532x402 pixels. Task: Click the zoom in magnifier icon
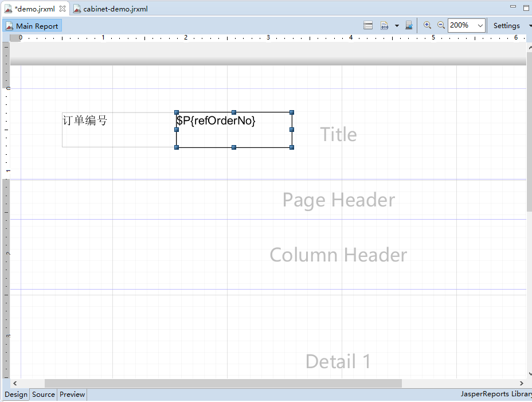point(427,25)
